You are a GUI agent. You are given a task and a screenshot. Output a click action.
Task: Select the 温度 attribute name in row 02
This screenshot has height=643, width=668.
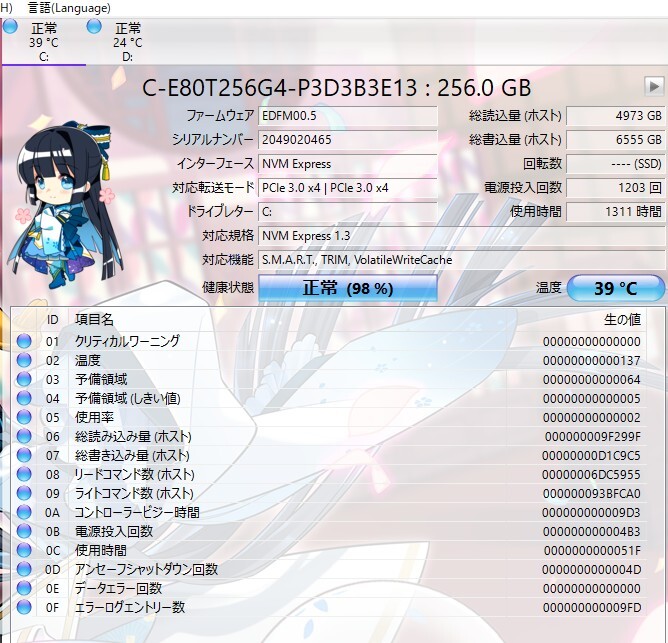click(88, 360)
